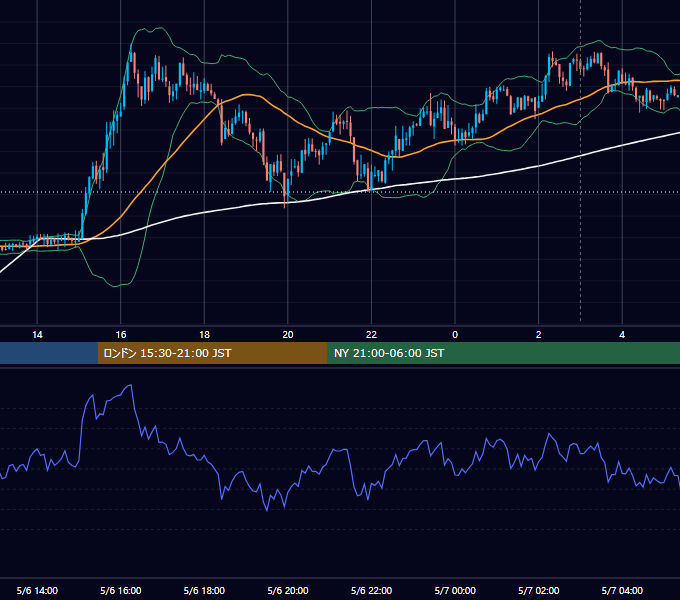Click the 5/6 20:00 date label

pos(288,591)
